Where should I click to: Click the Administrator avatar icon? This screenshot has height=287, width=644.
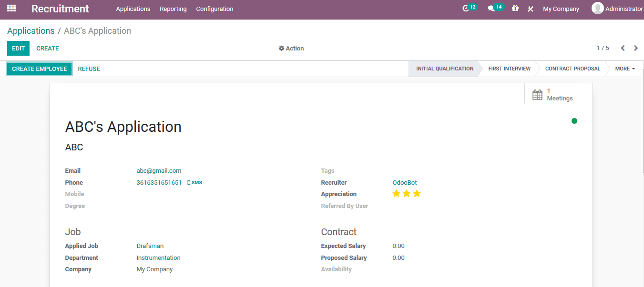click(x=597, y=8)
